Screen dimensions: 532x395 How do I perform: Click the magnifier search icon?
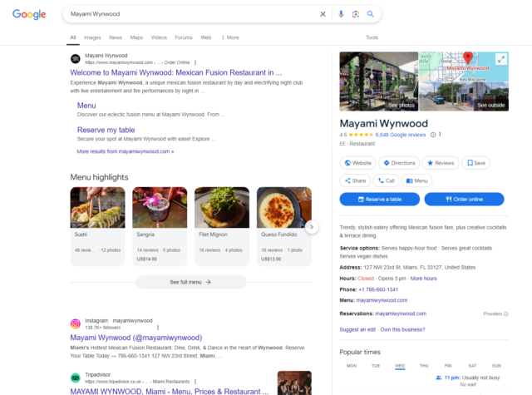(x=371, y=14)
